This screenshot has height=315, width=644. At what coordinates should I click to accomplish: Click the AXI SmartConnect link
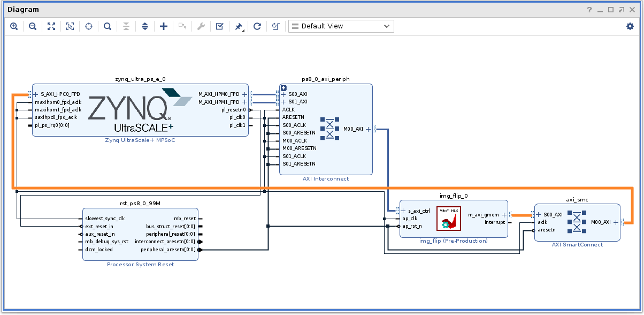[x=578, y=244]
